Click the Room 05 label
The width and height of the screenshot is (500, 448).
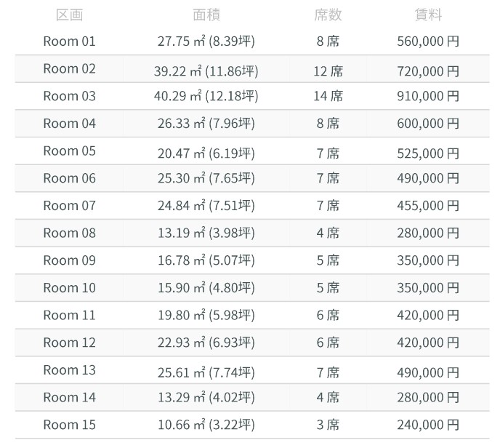[69, 151]
